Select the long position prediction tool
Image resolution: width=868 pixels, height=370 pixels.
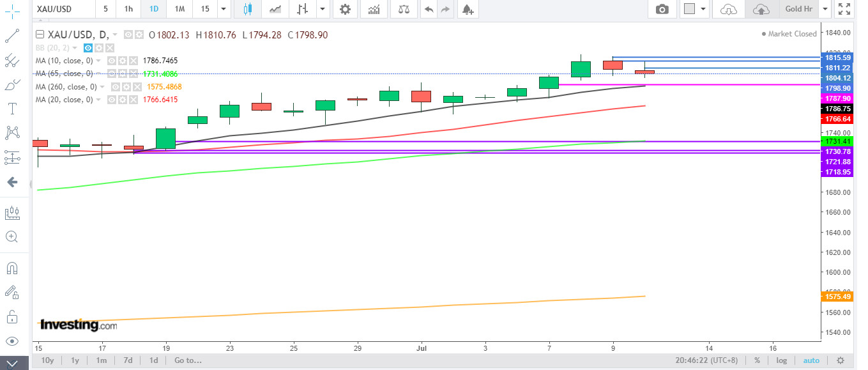pyautogui.click(x=11, y=157)
